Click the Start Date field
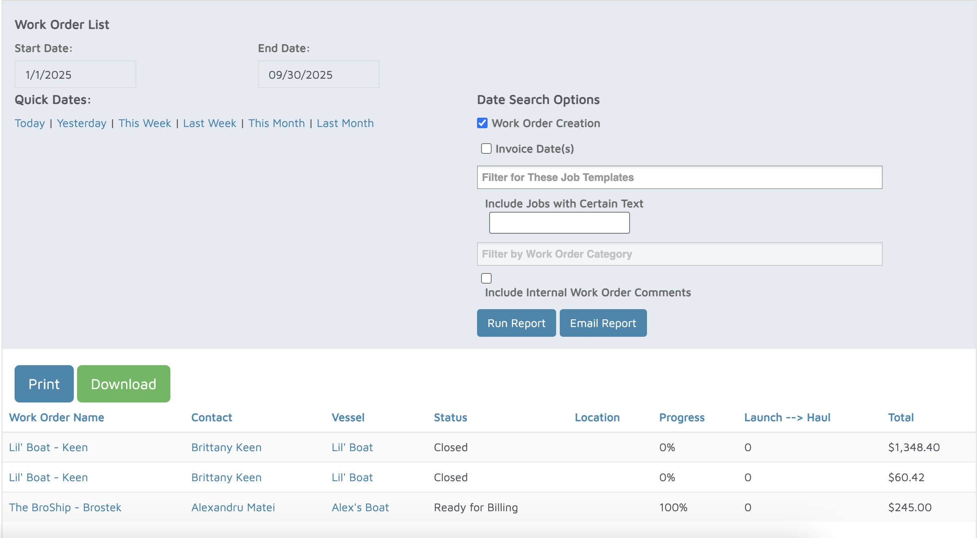 [x=75, y=75]
